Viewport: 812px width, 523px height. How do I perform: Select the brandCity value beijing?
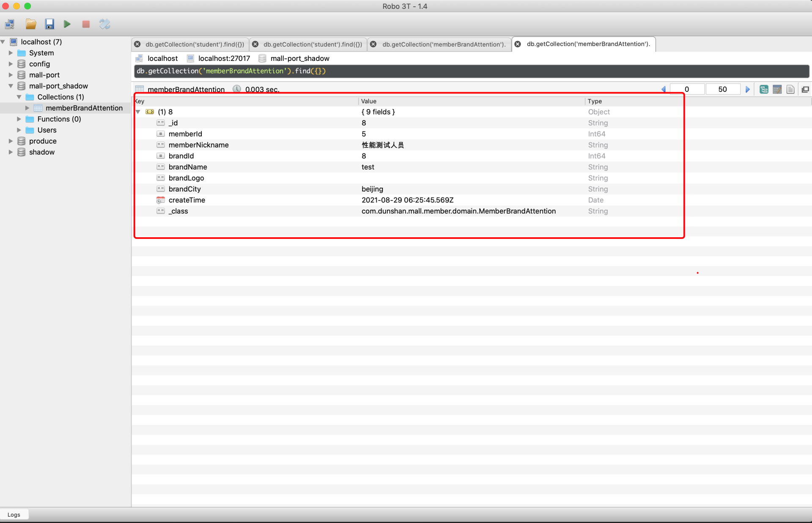point(372,189)
